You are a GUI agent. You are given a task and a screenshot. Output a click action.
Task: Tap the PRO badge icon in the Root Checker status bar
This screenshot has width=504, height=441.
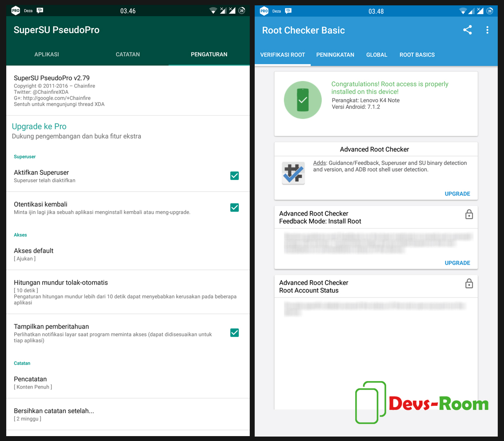(264, 11)
